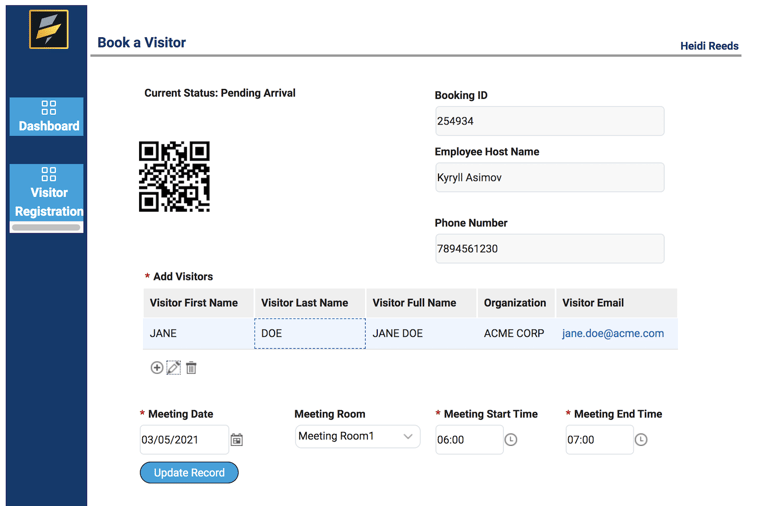Click the edit visitor pencil icon
The width and height of the screenshot is (768, 506).
coord(174,368)
